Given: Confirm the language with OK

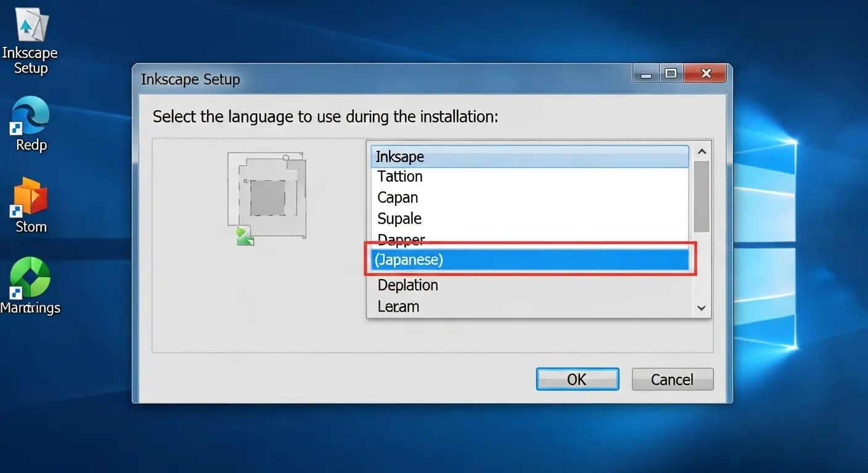Looking at the screenshot, I should pyautogui.click(x=577, y=379).
